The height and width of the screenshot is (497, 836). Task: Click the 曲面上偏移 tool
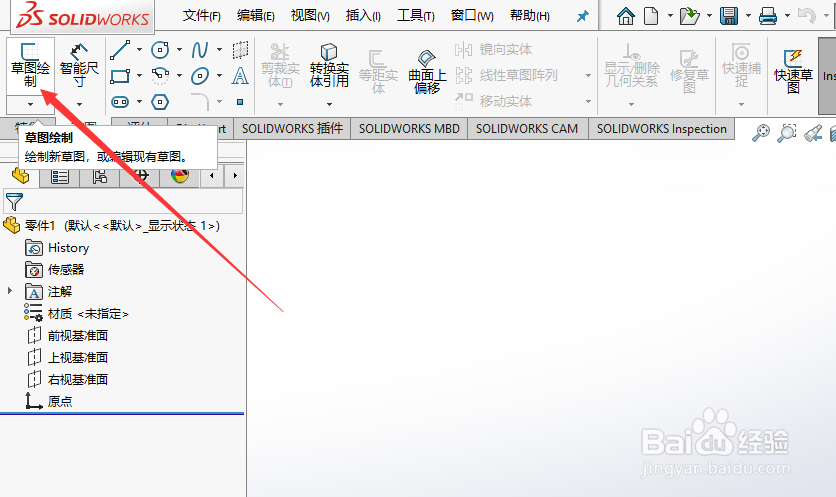427,72
